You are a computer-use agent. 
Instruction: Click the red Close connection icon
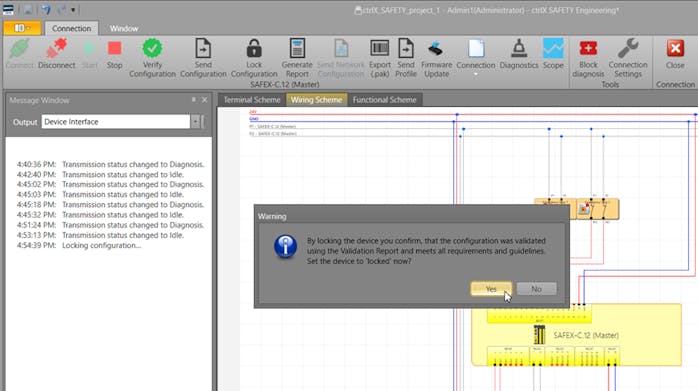(x=675, y=48)
